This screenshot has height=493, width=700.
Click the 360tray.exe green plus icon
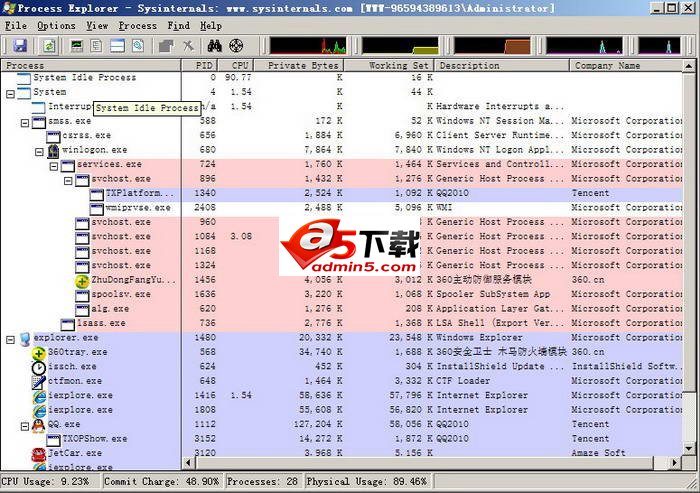(x=39, y=354)
